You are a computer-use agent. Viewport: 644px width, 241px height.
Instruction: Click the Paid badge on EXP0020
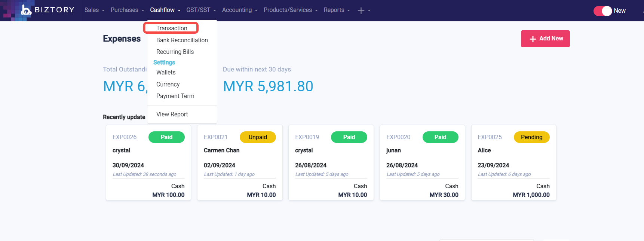coord(440,137)
